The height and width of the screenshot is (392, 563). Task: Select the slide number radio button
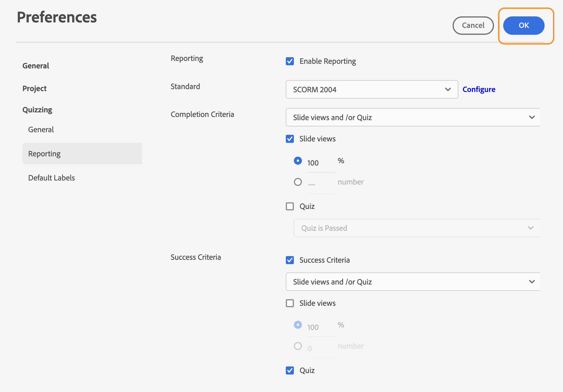298,182
